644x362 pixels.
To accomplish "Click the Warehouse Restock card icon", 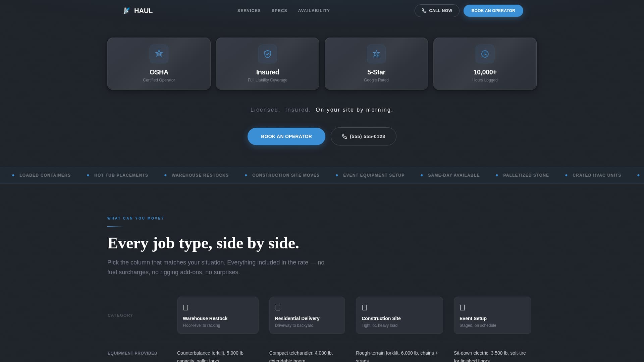I will click(186, 307).
